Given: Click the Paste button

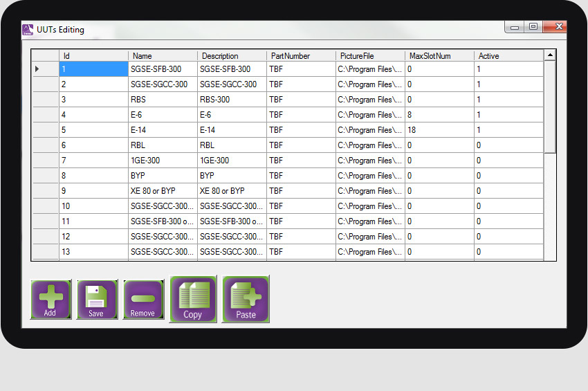Looking at the screenshot, I should tap(246, 299).
